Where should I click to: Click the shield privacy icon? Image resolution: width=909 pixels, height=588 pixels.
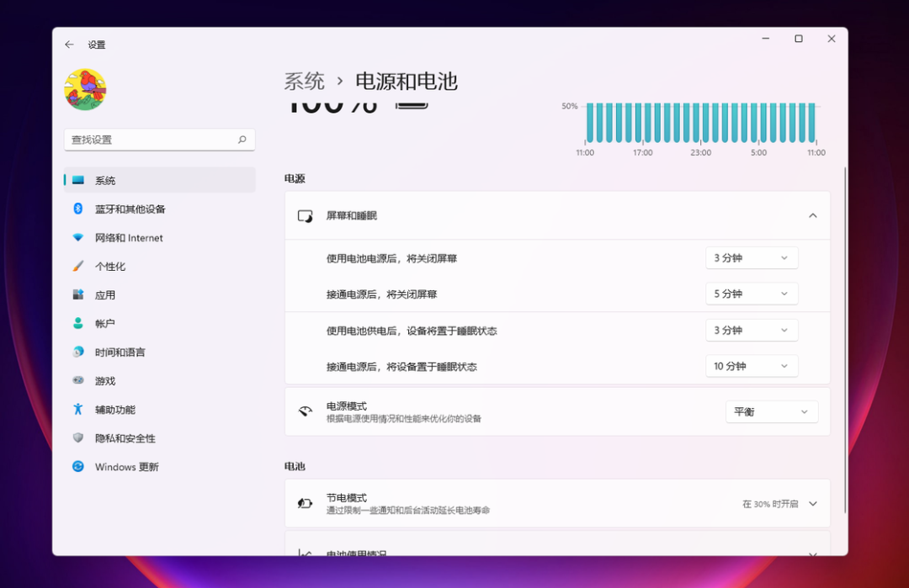78,437
